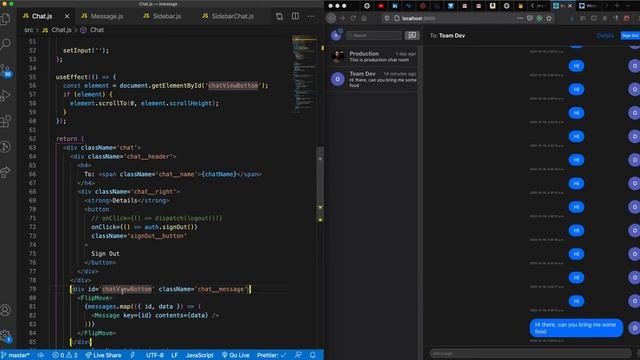Switch to the Sidebar.js tab
Viewport: 640px width, 360px height.
click(x=167, y=16)
